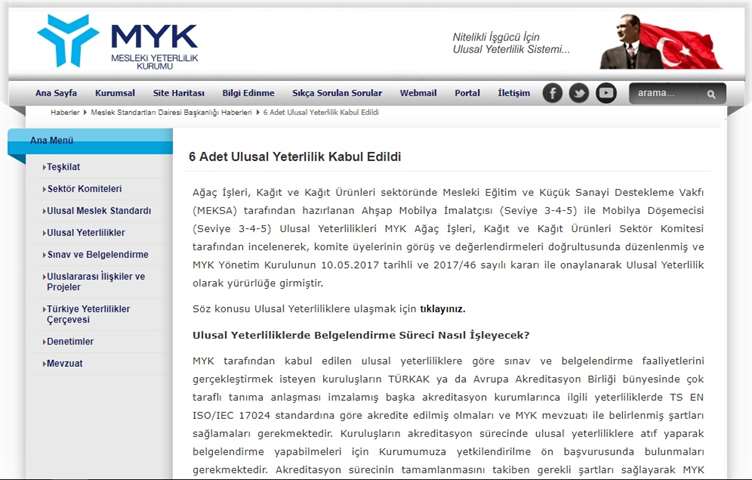This screenshot has height=480, width=752.
Task: Open the MYK YouTube channel icon
Action: 606,93
